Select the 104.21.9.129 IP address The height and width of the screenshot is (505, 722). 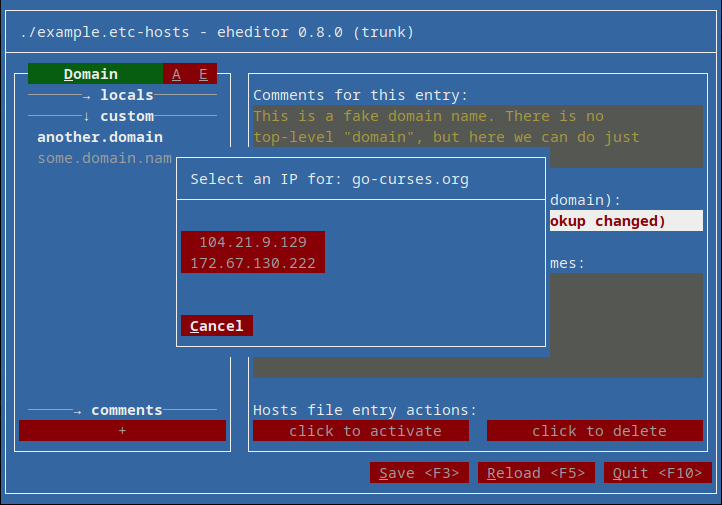(253, 242)
